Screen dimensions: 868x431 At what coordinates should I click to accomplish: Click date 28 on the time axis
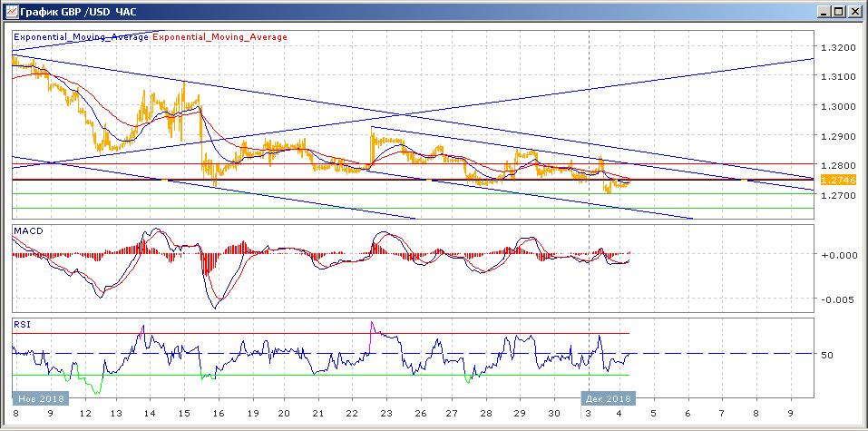(x=486, y=413)
